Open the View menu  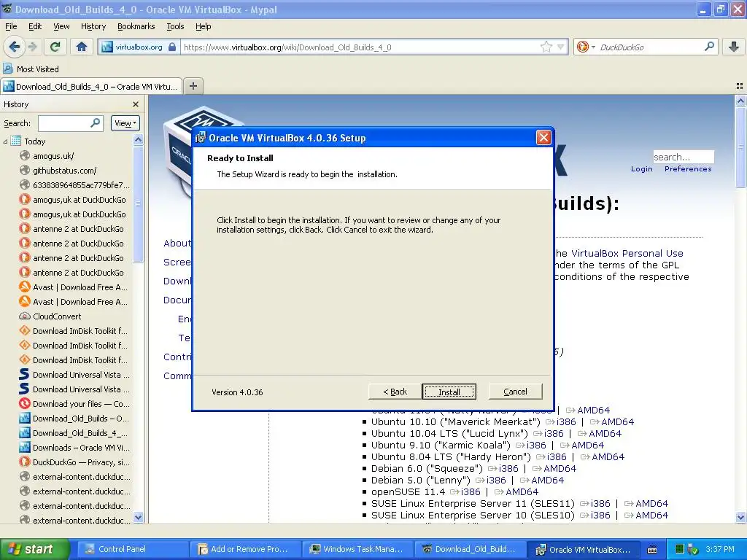click(61, 26)
